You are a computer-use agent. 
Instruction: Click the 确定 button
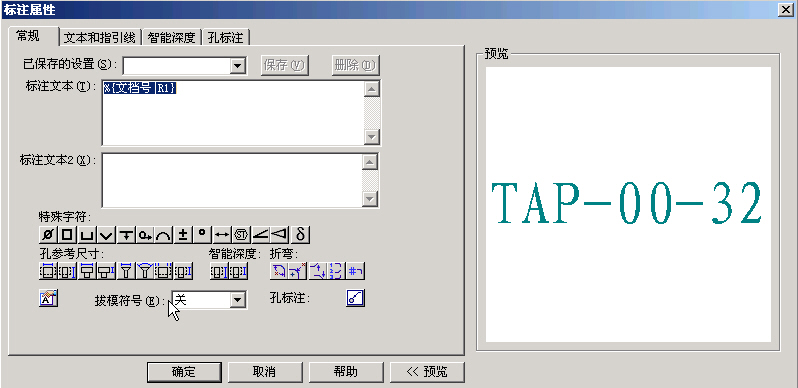pyautogui.click(x=184, y=372)
